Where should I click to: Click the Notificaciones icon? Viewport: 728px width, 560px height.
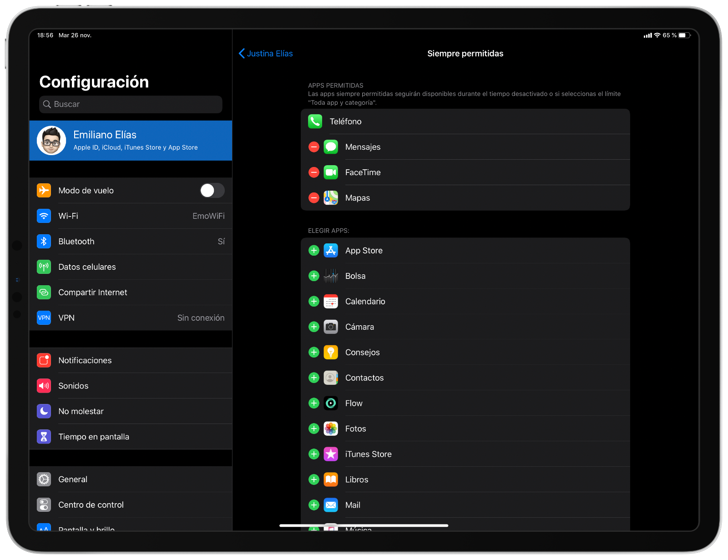44,360
